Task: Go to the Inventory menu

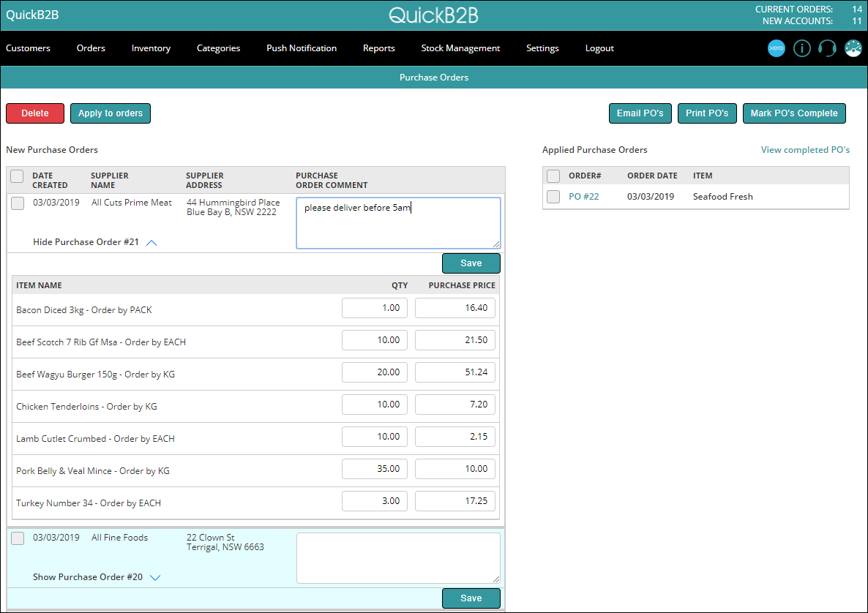Action: point(151,48)
